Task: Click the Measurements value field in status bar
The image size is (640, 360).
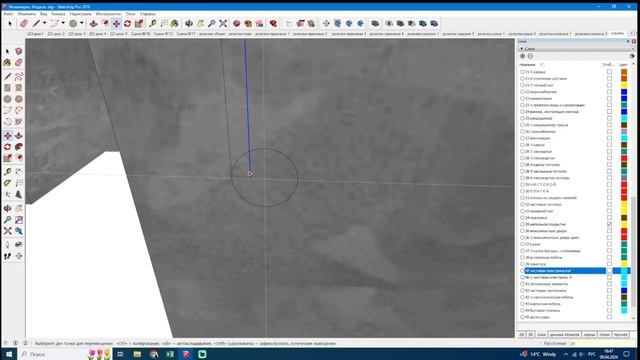Action: pos(603,344)
